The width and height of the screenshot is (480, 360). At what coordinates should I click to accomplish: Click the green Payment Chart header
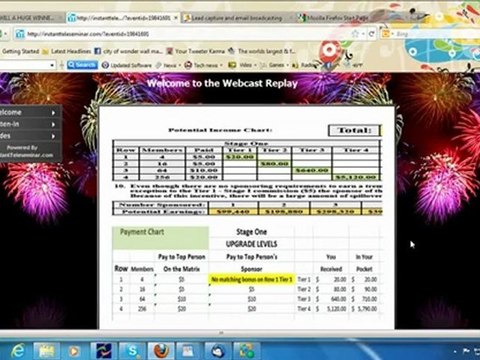(x=161, y=238)
